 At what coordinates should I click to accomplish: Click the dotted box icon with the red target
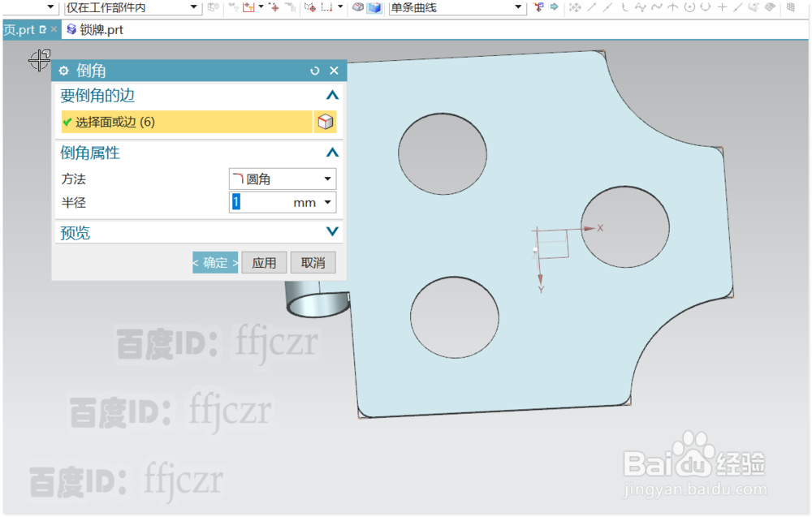[x=310, y=7]
